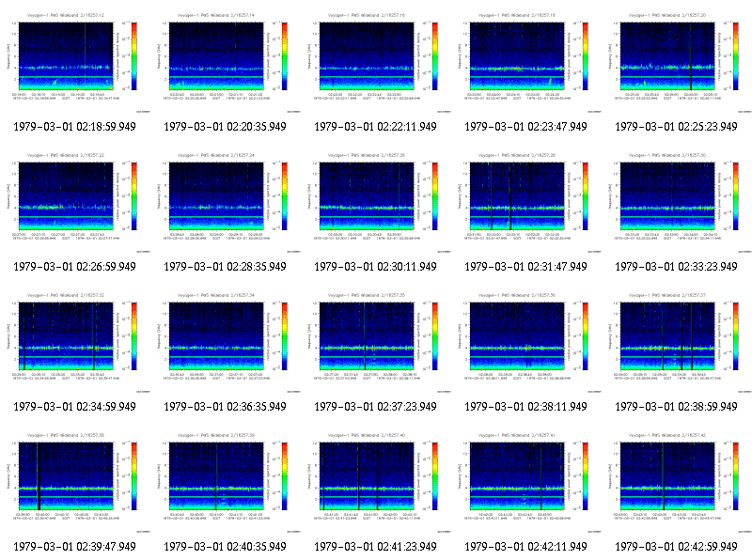
Task: Choose the caption "1979-03-01 02:39:47.949"
Action: 75,547
